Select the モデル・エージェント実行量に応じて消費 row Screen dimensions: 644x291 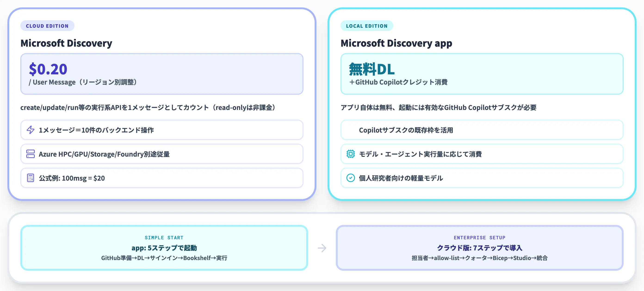click(x=482, y=154)
